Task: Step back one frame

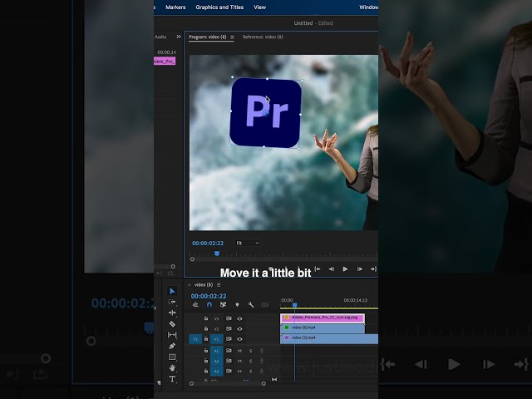Action: (331, 269)
